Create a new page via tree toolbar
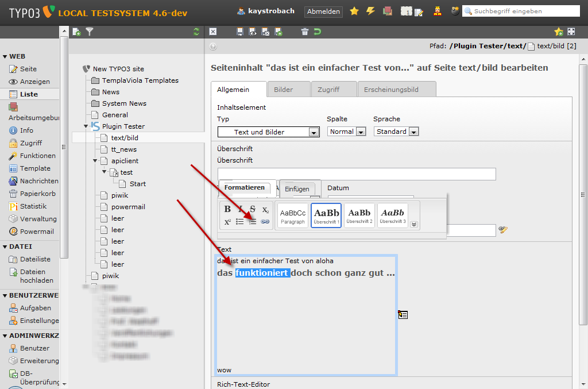Viewport: 588px width, 389px height. [x=76, y=32]
